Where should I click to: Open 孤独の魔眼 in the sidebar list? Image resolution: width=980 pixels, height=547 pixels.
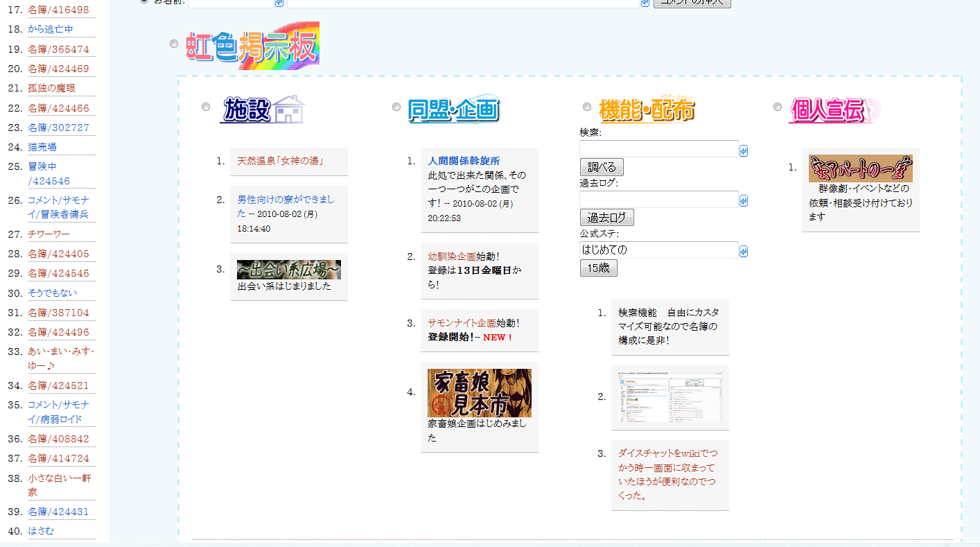[51, 88]
